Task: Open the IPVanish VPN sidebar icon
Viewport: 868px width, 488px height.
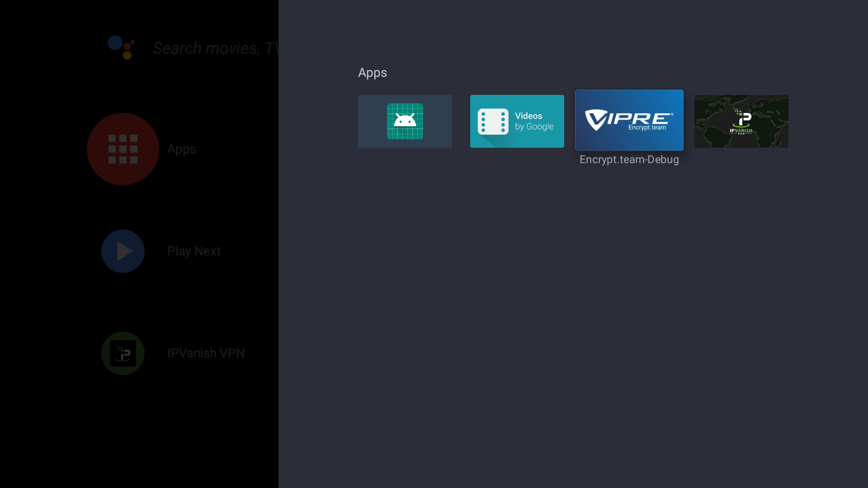Action: [123, 353]
